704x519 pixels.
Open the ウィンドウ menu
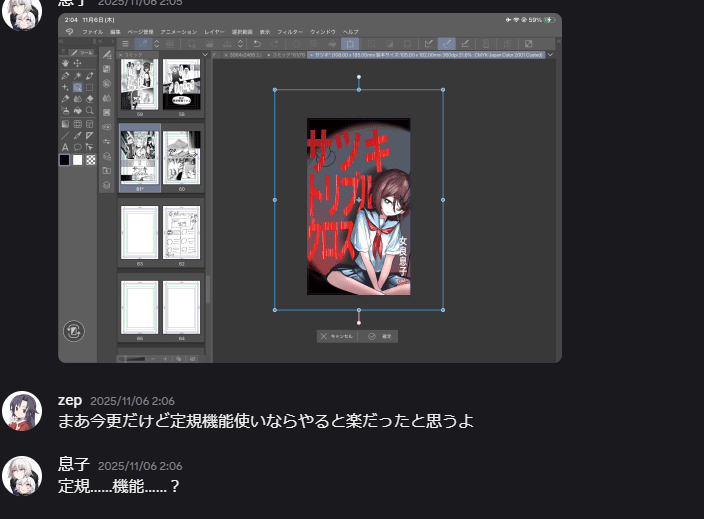click(x=323, y=32)
